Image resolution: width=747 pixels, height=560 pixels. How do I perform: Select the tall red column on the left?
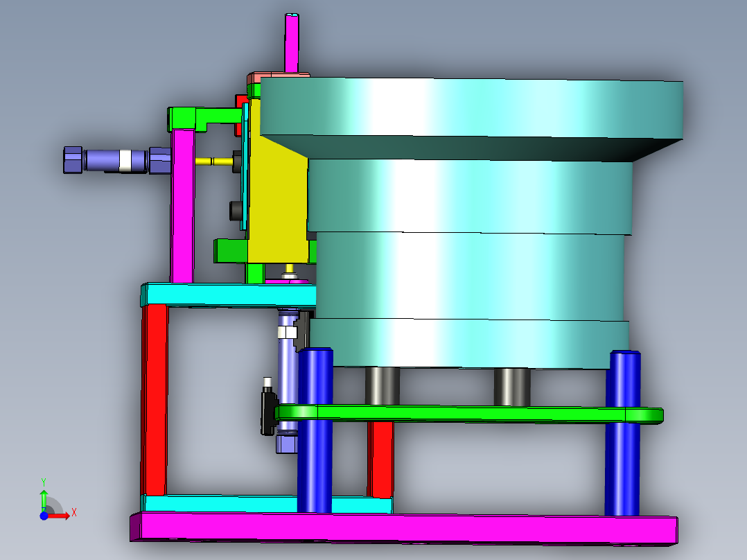155,401
